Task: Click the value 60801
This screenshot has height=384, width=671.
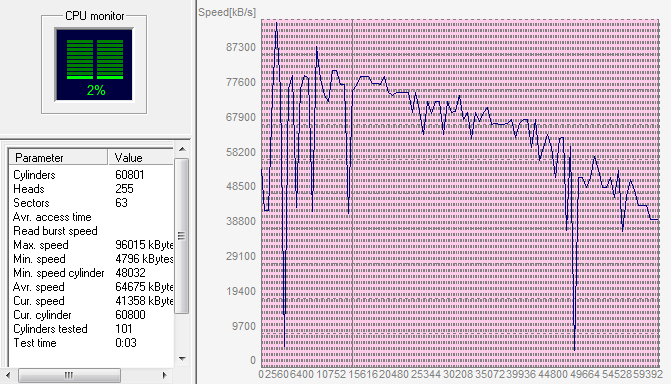Action: [130, 175]
